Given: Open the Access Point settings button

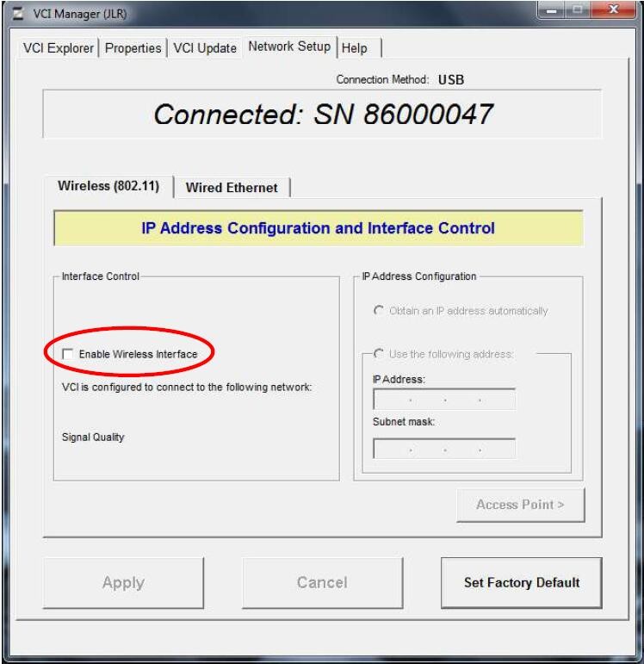Looking at the screenshot, I should [521, 505].
